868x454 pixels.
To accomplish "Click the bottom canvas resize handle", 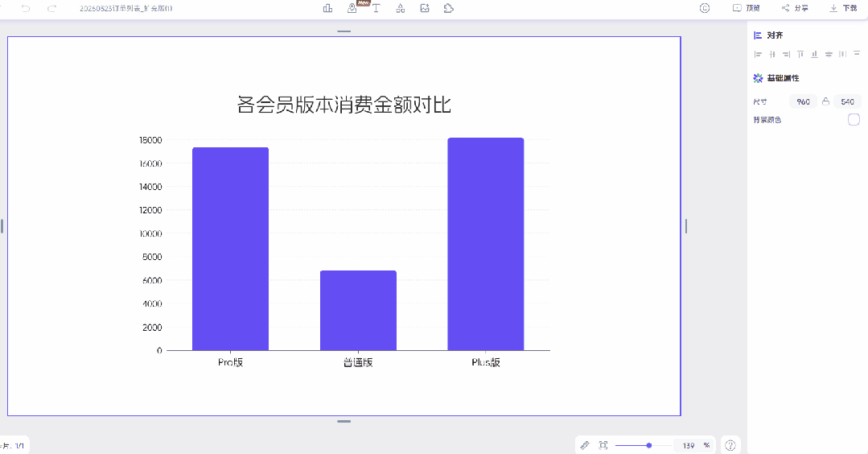I will 343,421.
